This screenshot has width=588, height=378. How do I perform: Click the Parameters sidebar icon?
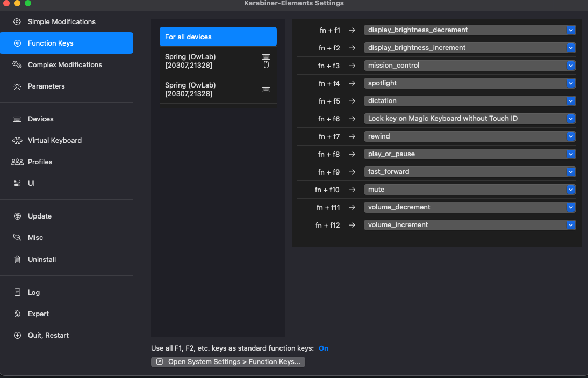[x=17, y=86]
